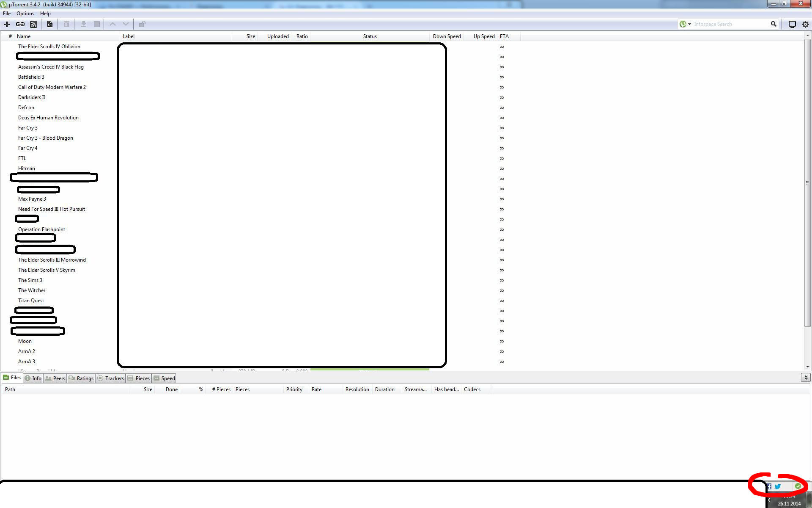
Task: Open the search provider dropdown arrow
Action: (689, 24)
